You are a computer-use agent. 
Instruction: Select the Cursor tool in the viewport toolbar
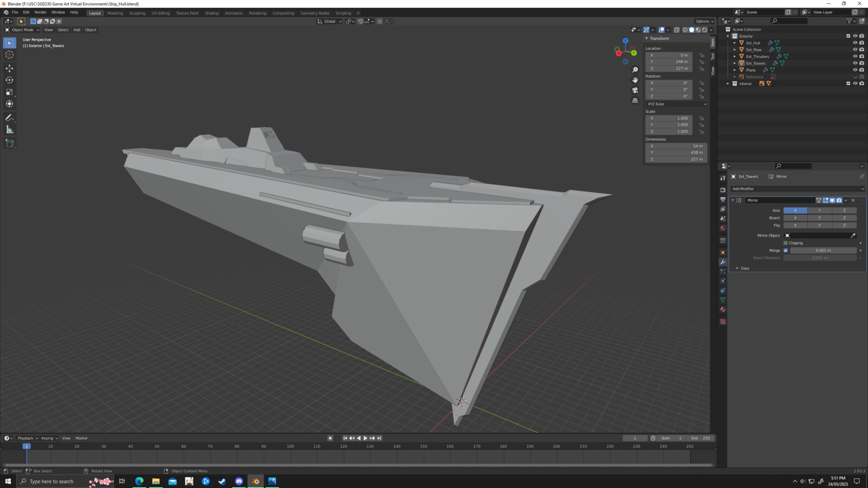tap(9, 54)
